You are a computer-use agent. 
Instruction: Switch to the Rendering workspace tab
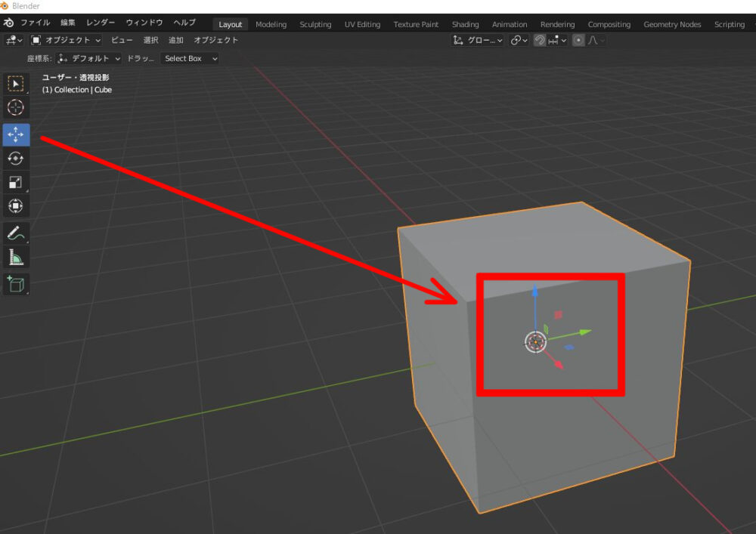[x=557, y=25]
